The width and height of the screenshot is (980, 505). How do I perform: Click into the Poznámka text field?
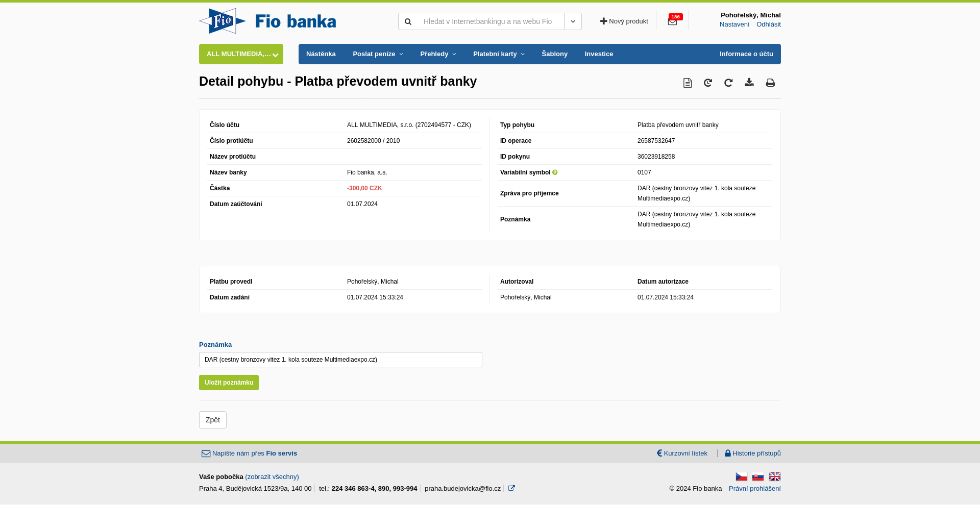tap(340, 360)
